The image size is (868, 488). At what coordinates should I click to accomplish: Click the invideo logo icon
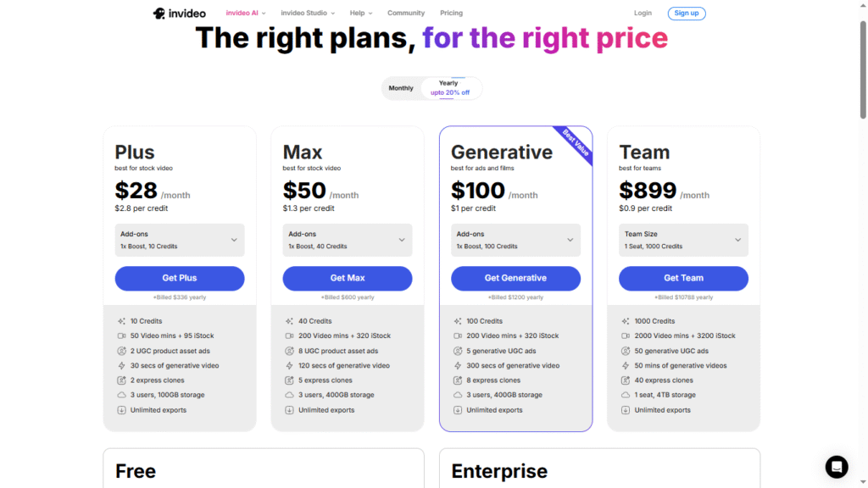click(x=159, y=14)
